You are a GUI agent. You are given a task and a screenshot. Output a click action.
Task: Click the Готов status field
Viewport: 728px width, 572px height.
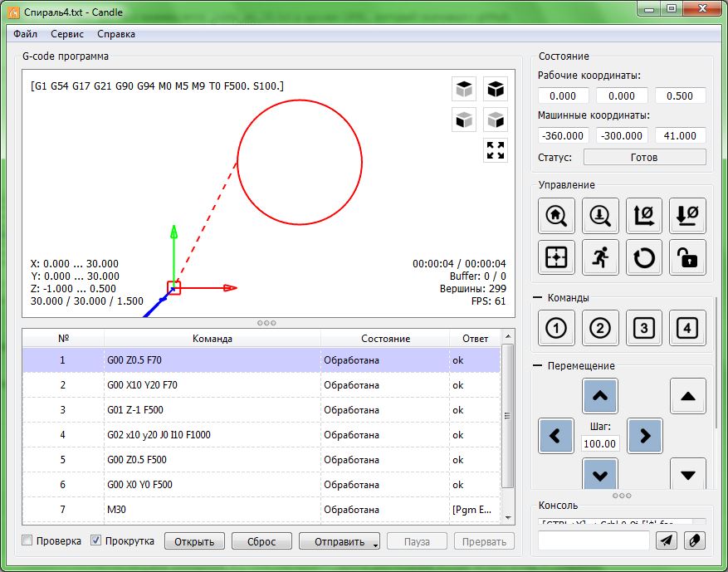point(644,157)
